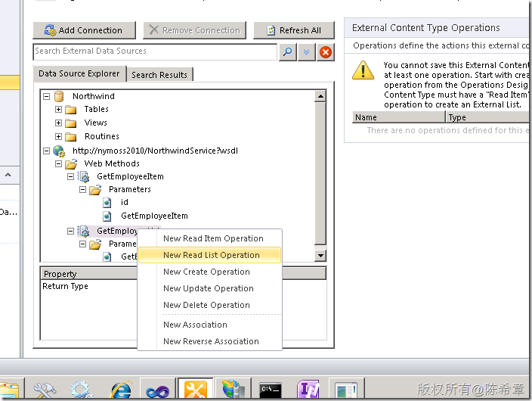Viewport: 532px width, 401px height.
Task: Switch to the Data Source Explorer tab
Action: [x=79, y=73]
